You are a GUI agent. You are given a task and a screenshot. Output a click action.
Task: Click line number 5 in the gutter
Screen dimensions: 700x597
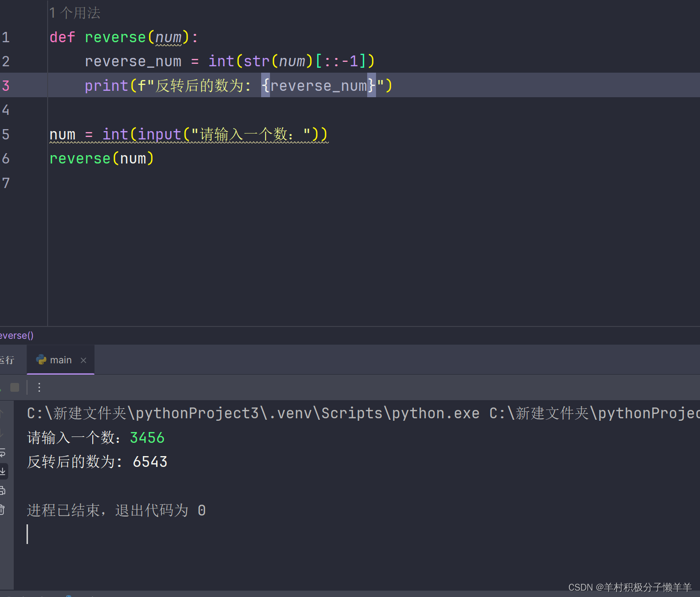click(6, 134)
